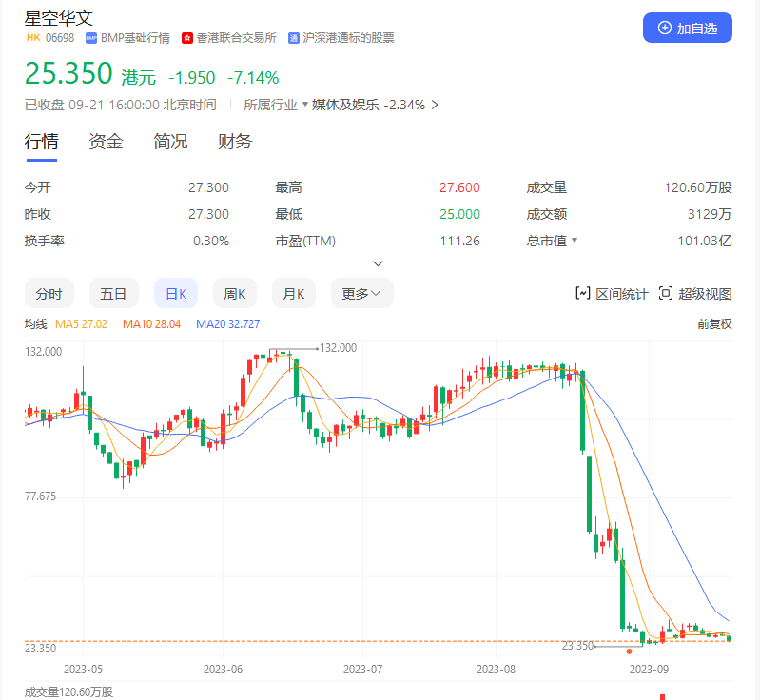Expand the 总市值 dropdown arrow
Screen dimensions: 760x700
tap(574, 242)
